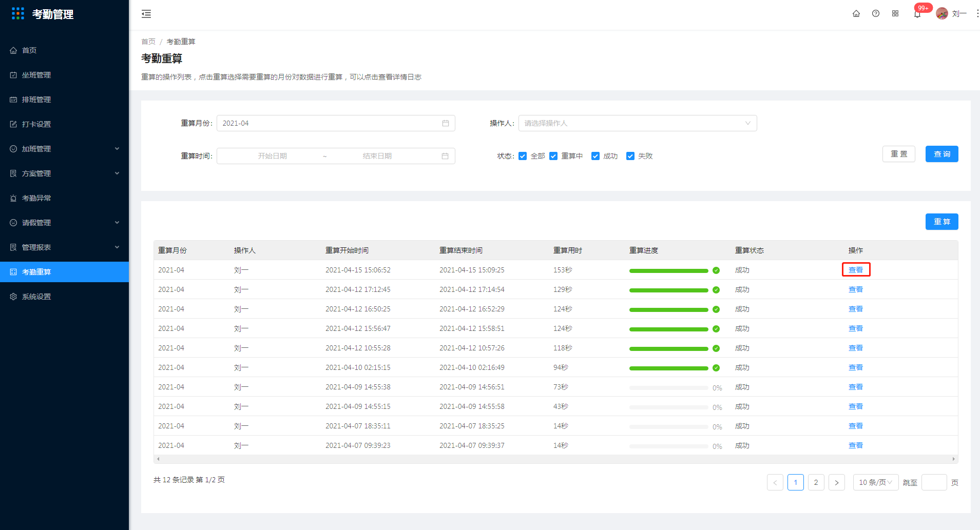
Task: Go to page 2 in pagination
Action: (816, 482)
